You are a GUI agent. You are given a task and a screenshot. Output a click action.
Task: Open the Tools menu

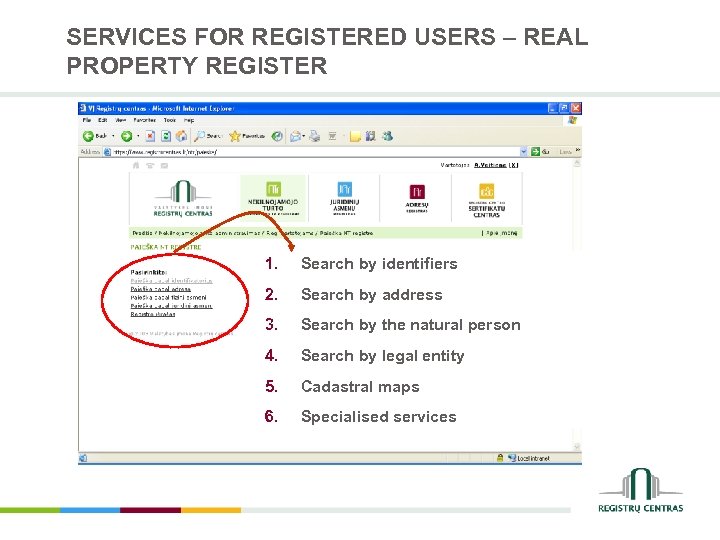170,120
